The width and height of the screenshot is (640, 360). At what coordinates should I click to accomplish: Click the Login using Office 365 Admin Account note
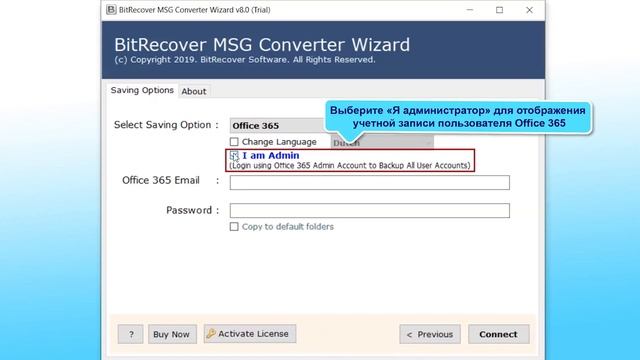click(350, 165)
